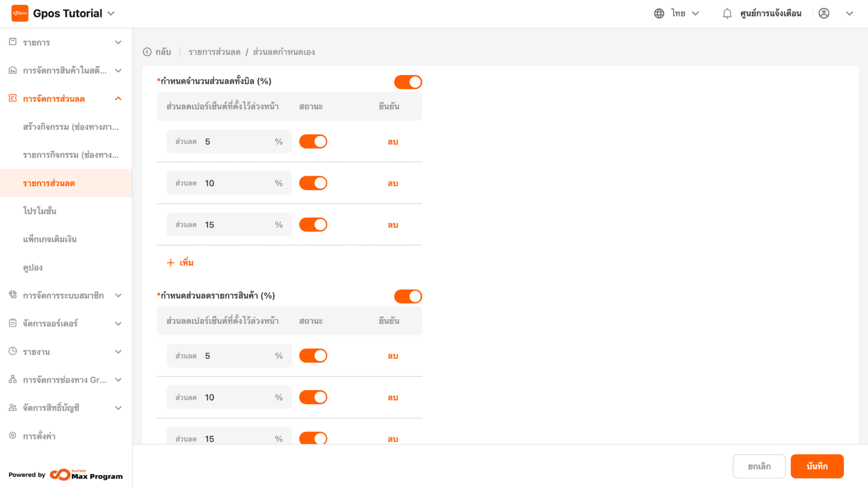Click the ยกเลิก cancel button

pos(759,466)
